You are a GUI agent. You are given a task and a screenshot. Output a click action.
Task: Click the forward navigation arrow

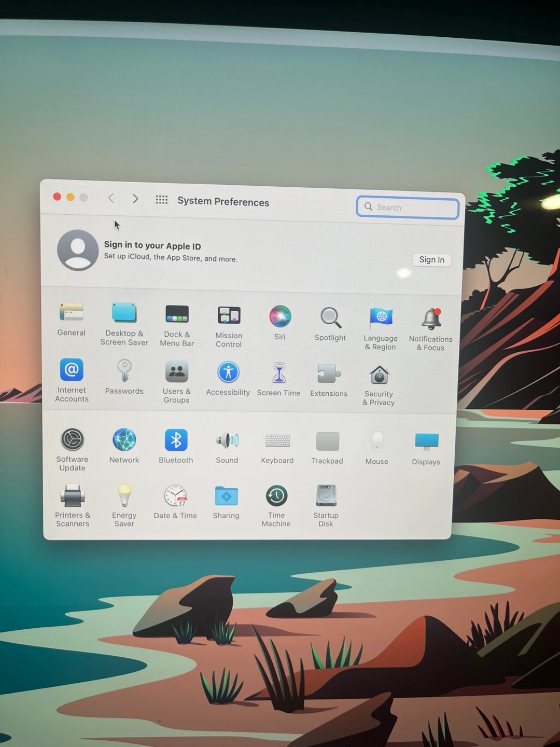click(x=135, y=199)
